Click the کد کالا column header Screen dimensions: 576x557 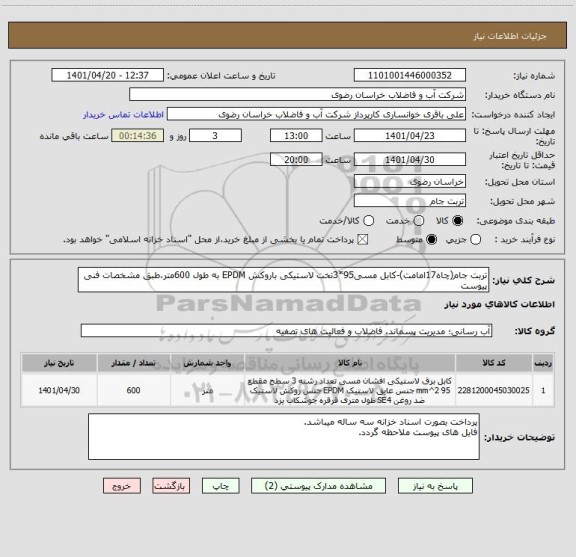(x=494, y=363)
